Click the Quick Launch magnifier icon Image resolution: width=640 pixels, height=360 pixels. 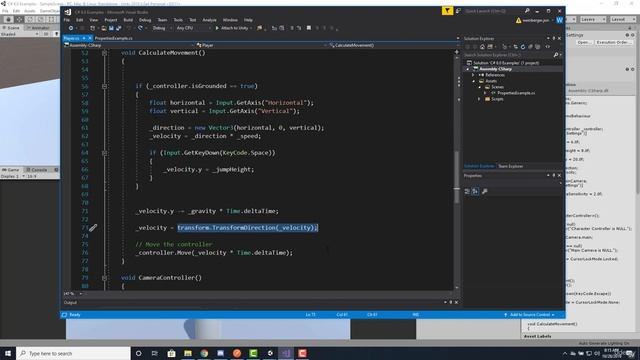[527, 11]
